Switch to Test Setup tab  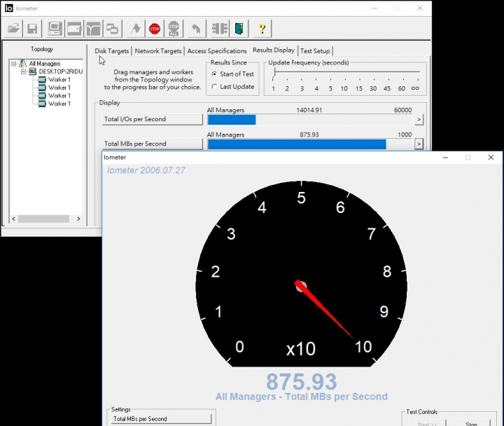coord(315,51)
